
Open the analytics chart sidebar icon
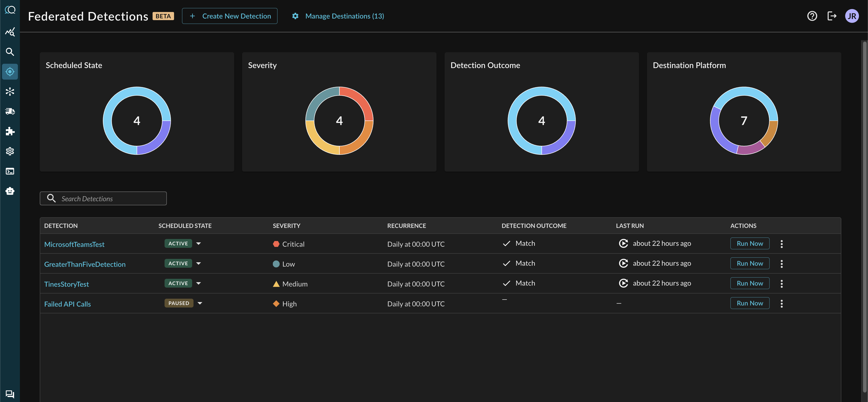coord(10,32)
